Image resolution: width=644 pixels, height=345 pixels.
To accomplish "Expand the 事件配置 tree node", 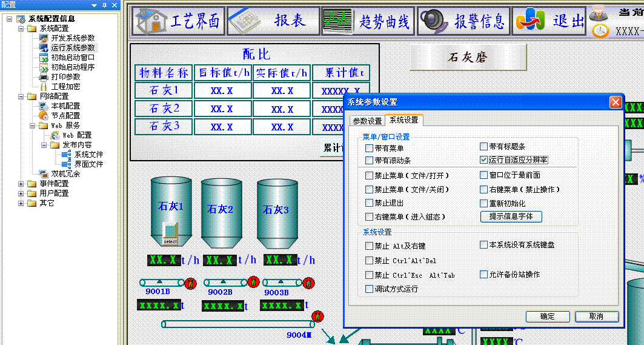I will pos(21,184).
